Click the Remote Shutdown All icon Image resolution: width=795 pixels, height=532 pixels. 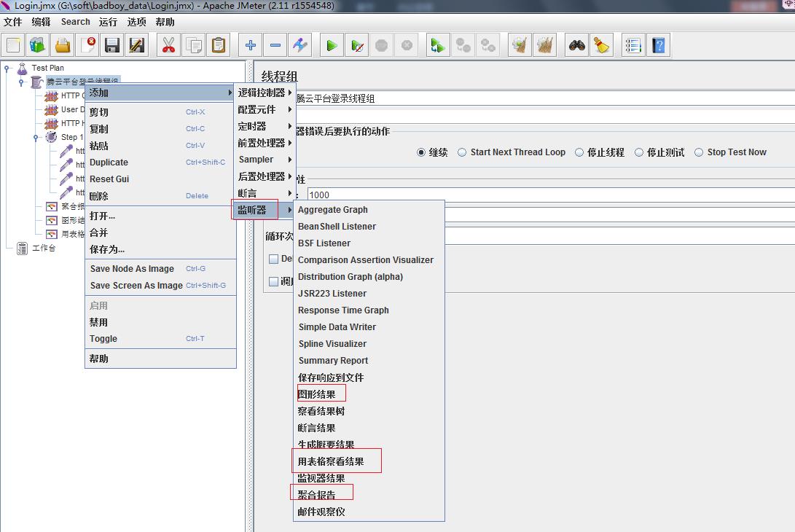[487, 45]
